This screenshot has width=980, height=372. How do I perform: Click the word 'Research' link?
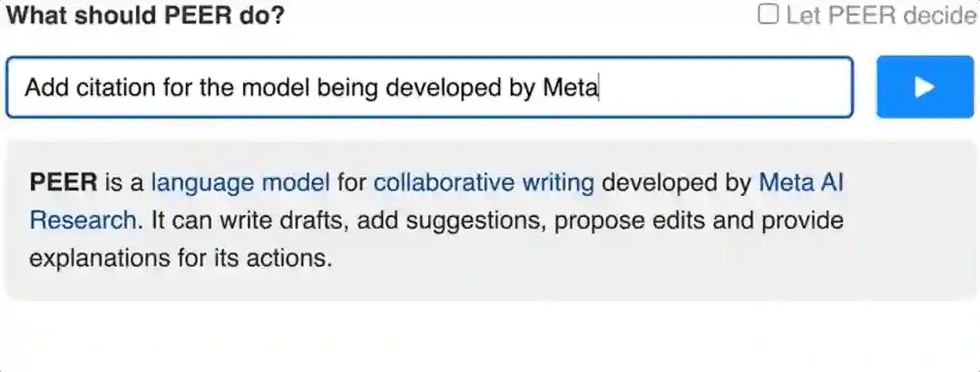83,220
